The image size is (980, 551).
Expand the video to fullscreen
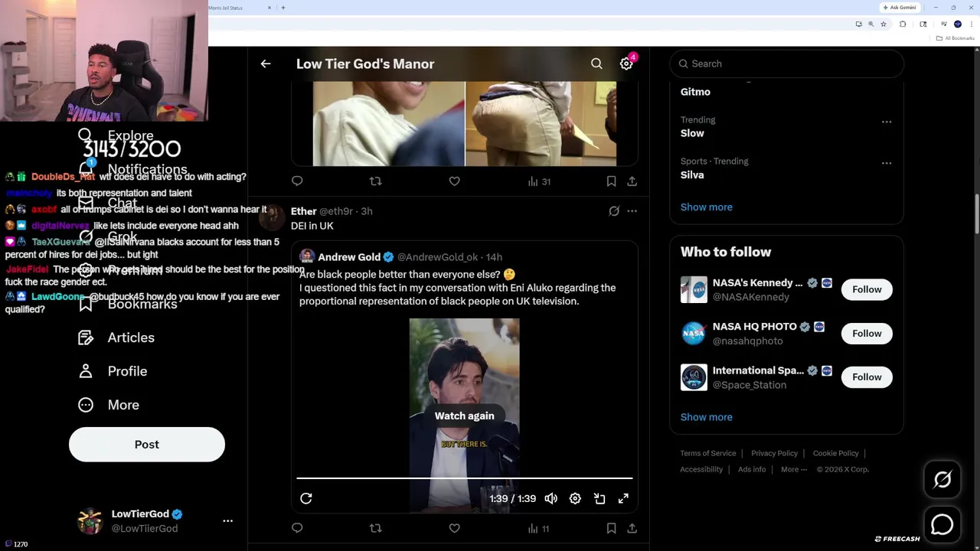[x=623, y=499]
